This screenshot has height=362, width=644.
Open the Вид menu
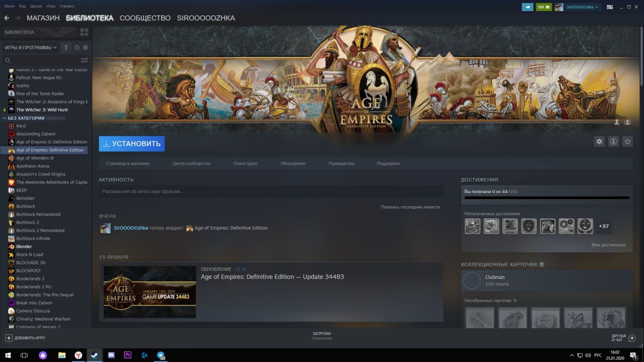22,6
